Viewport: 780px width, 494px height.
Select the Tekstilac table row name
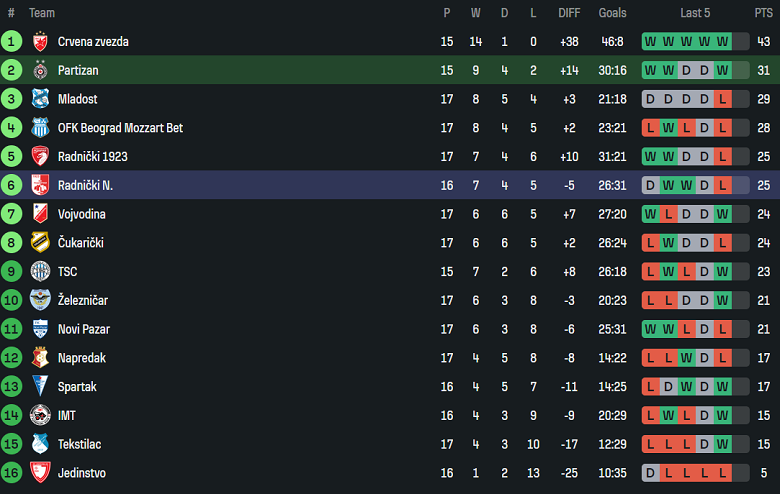point(79,444)
